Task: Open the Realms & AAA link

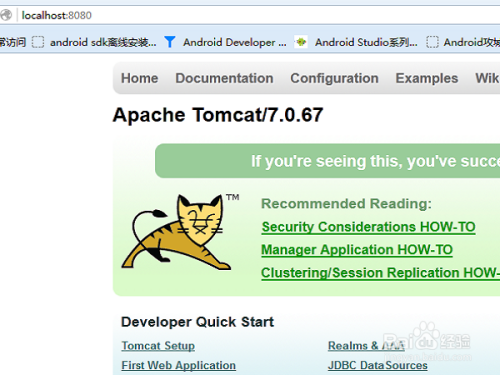Action: (366, 346)
